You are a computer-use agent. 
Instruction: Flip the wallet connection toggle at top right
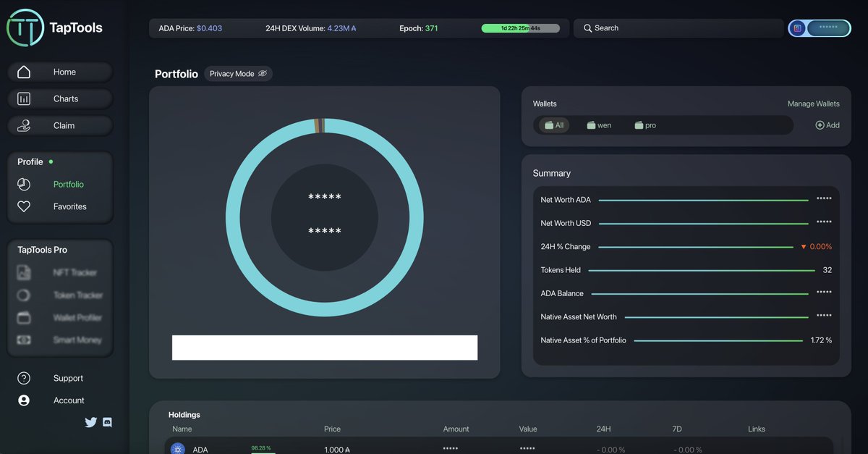pos(820,28)
